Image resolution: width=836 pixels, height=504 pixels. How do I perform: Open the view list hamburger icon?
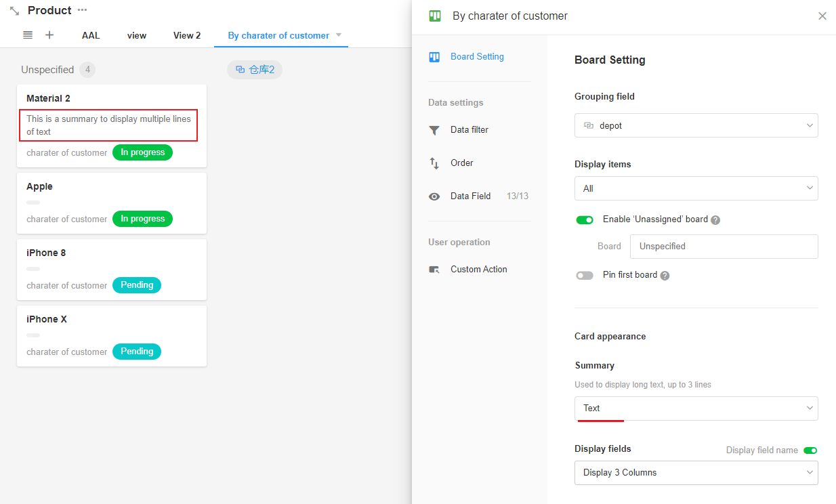pyautogui.click(x=28, y=35)
